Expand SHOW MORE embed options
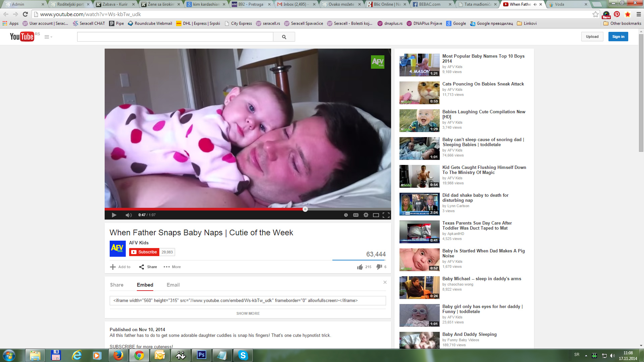Viewport: 644px width, 362px height. click(248, 313)
